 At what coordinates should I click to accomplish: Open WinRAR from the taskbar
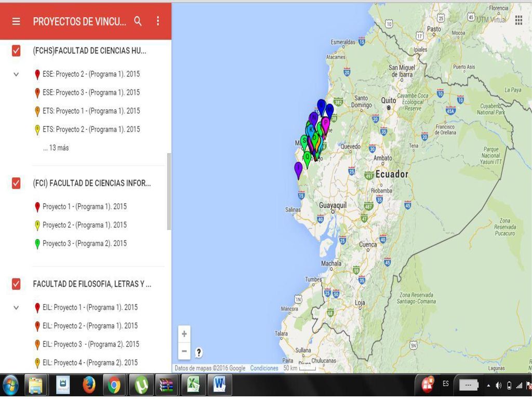(166, 385)
